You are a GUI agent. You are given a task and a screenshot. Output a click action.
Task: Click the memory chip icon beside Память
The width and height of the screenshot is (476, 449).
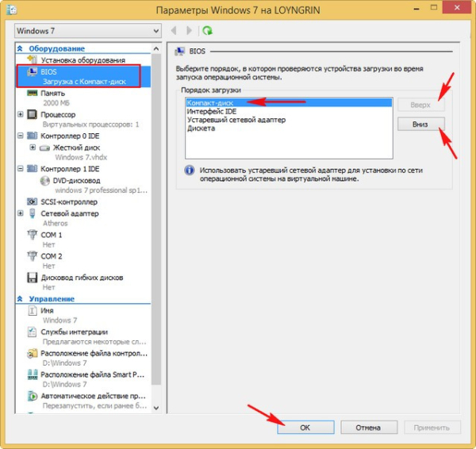coord(33,93)
